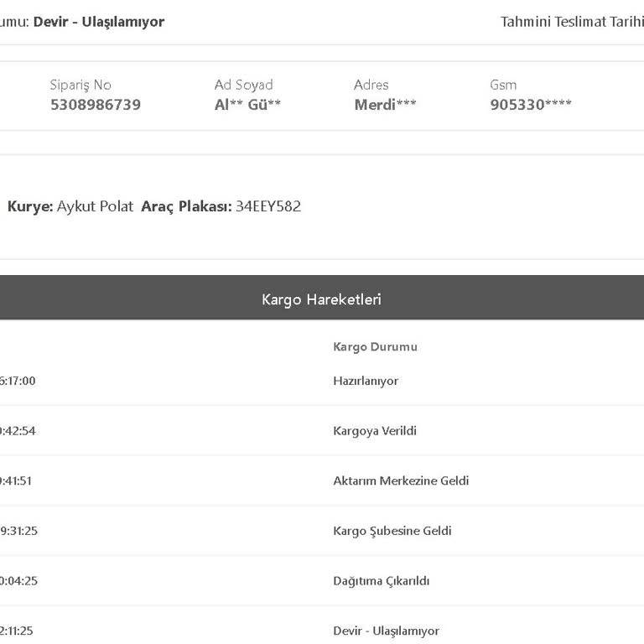The image size is (644, 644).
Task: Select the phone number '905330****'
Action: (531, 105)
